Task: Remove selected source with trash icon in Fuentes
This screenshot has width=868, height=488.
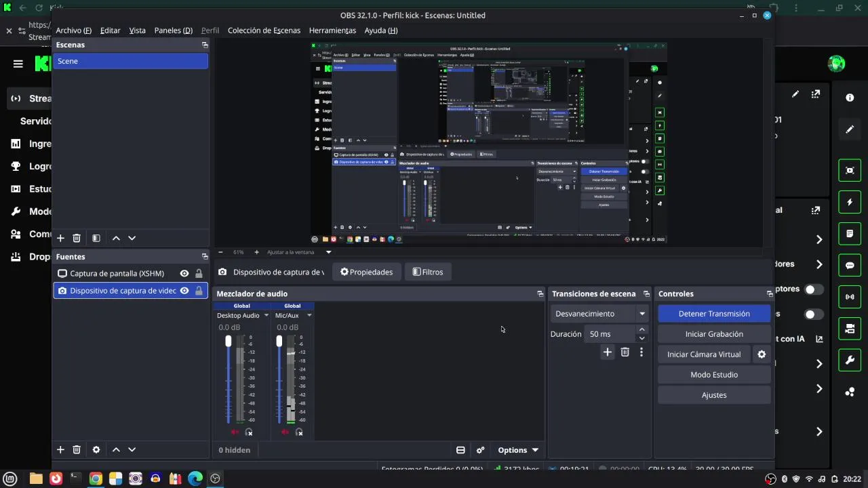Action: point(77,449)
